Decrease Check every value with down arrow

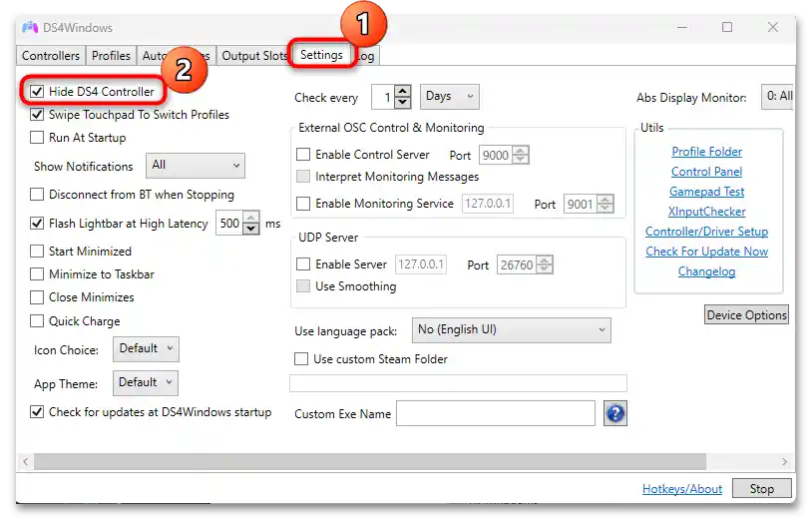402,102
